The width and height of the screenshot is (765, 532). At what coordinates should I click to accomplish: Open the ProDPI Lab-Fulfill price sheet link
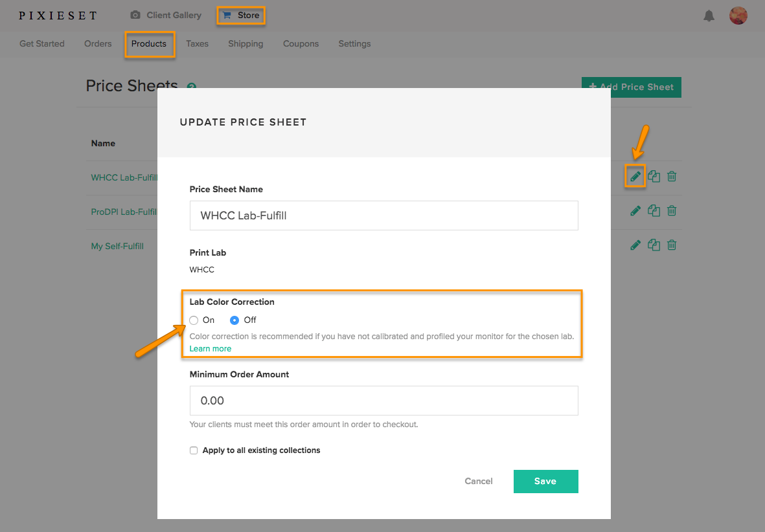(x=124, y=212)
